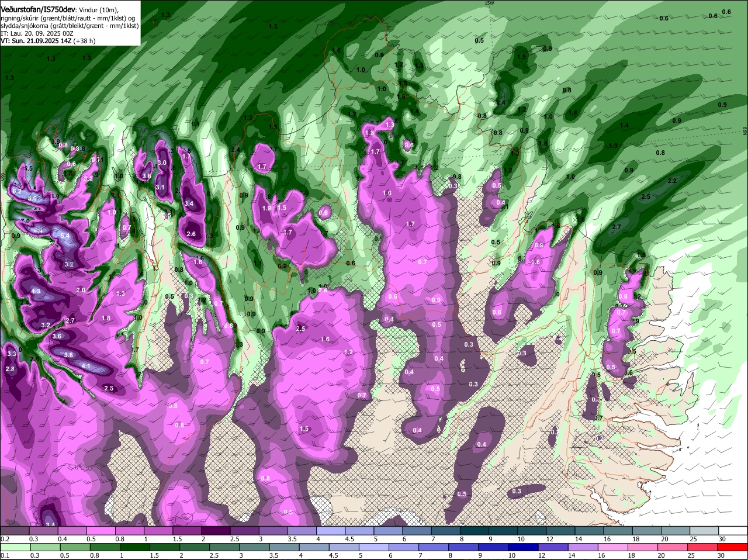The height and width of the screenshot is (560, 748).
Task: Click the 'VT: Sun. 21.09.2025 14Z (+38 h)' line
Action: point(48,41)
